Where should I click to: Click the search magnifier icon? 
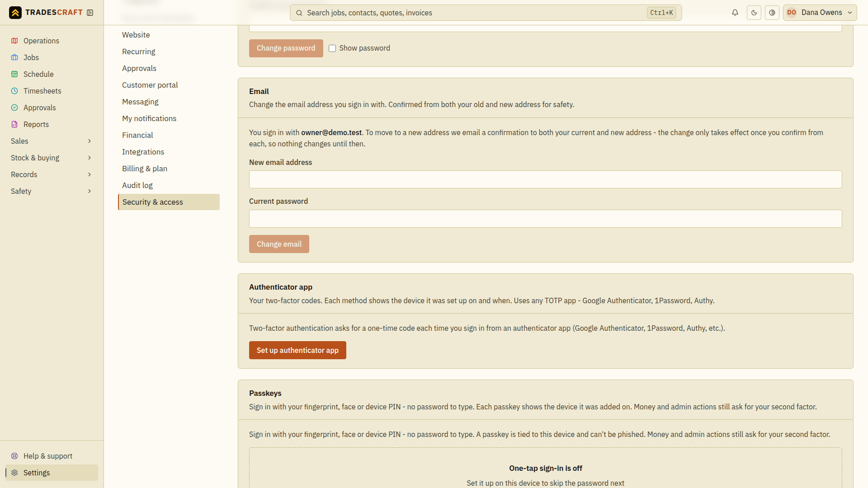coord(299,13)
